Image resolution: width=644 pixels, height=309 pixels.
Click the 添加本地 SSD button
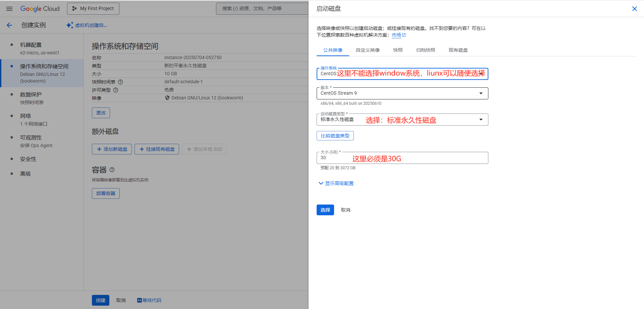tap(204, 149)
